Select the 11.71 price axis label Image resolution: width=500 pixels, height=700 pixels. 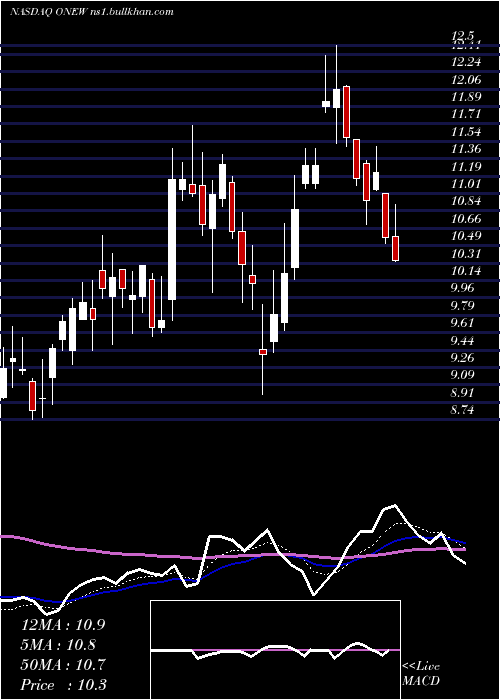466,114
